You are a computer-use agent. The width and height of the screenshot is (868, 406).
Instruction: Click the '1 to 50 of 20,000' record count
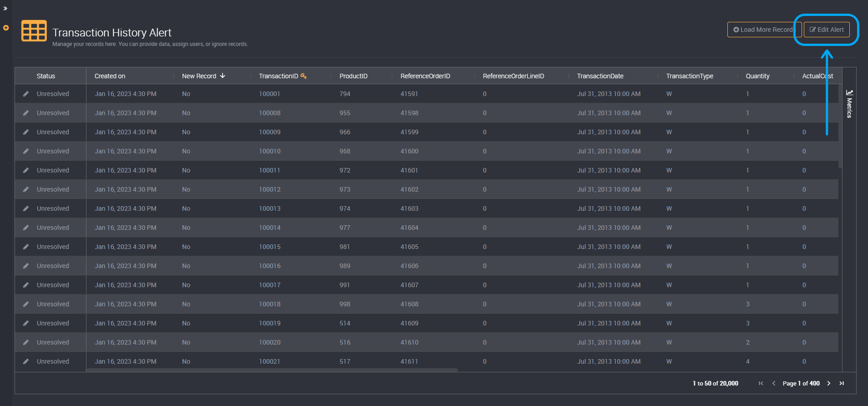(716, 383)
